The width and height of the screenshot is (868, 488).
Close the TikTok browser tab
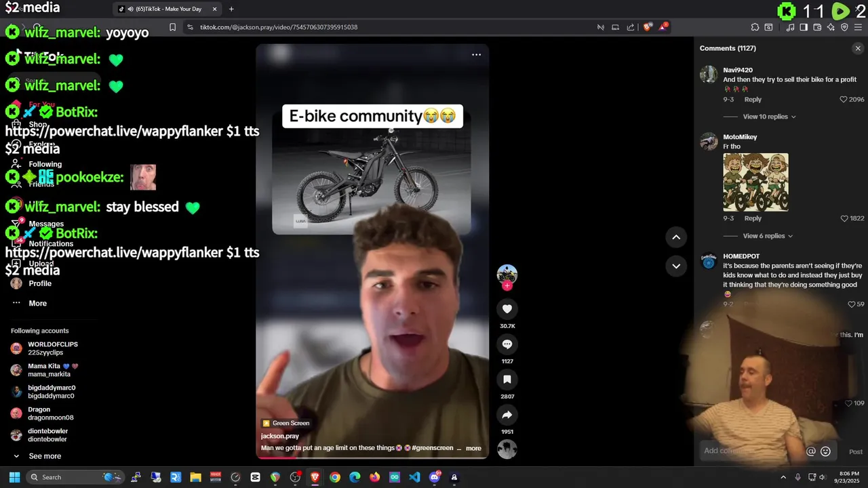(x=215, y=9)
